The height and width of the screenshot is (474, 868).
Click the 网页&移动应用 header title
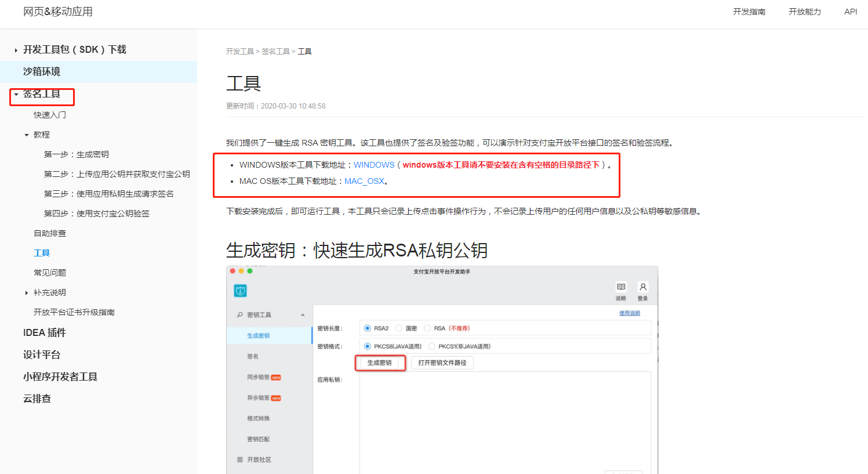(58, 12)
